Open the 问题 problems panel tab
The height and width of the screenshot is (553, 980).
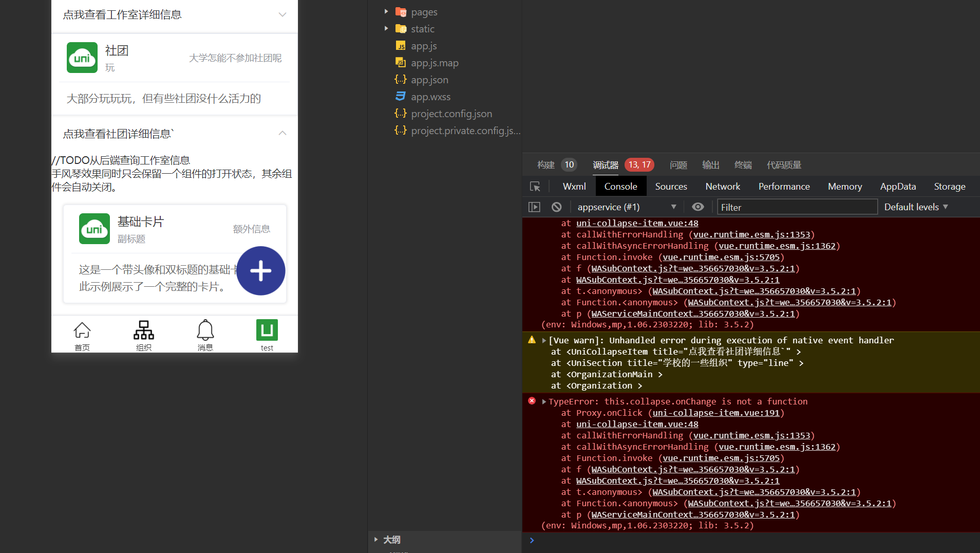(679, 165)
